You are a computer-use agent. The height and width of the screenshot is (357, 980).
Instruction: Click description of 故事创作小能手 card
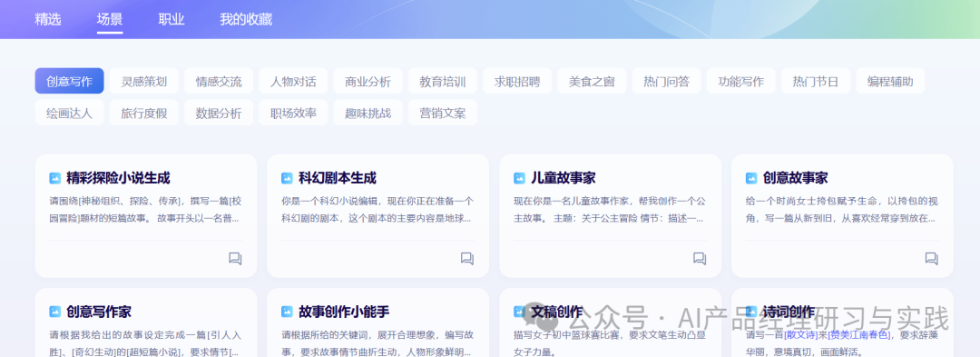(377, 342)
